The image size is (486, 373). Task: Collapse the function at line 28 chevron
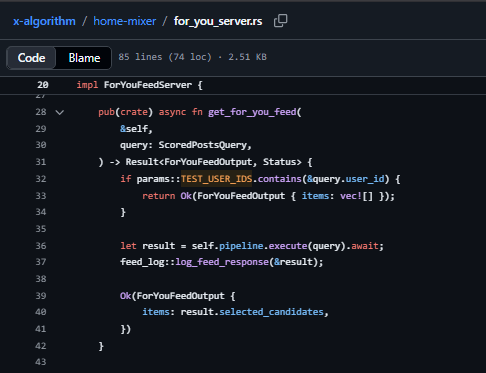point(60,112)
